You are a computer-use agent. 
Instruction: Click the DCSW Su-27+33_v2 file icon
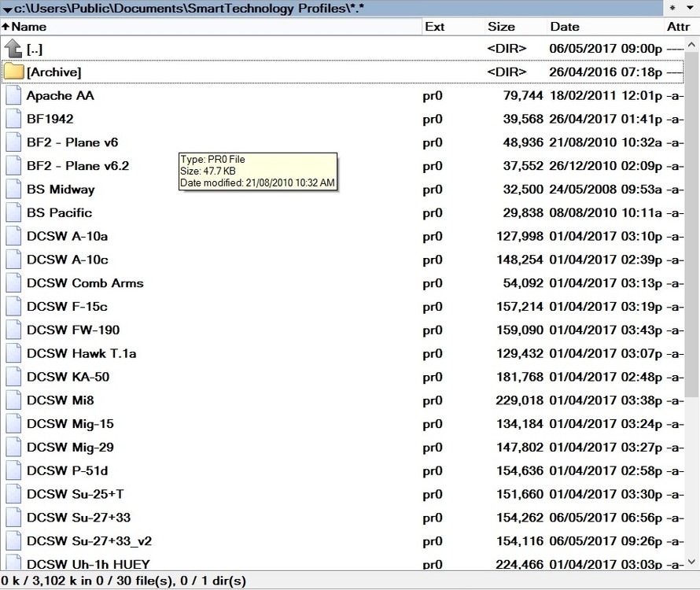[x=13, y=541]
